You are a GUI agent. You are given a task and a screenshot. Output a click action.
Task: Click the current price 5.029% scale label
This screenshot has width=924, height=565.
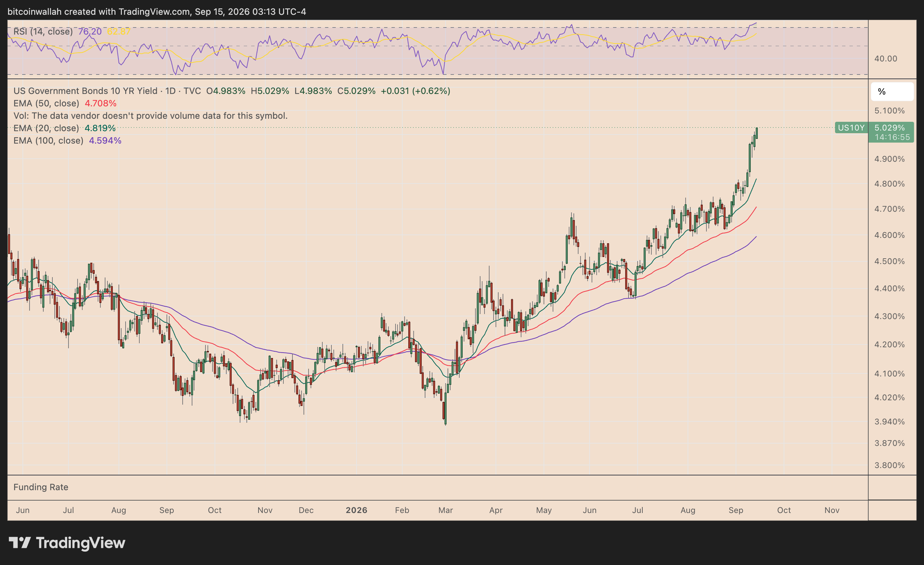[x=889, y=128]
